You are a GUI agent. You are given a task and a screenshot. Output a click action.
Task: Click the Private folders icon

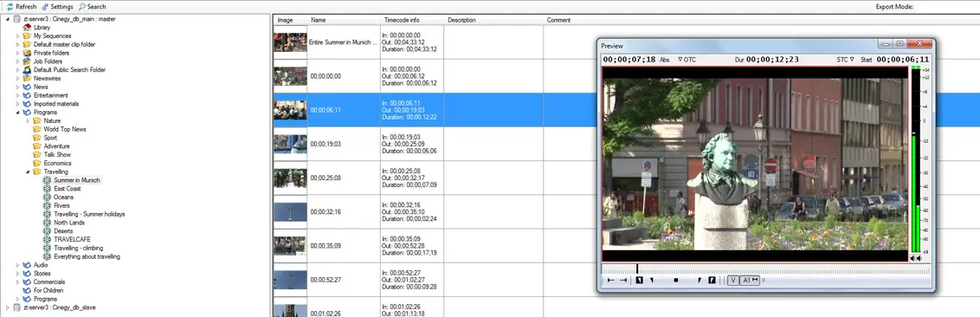point(27,53)
